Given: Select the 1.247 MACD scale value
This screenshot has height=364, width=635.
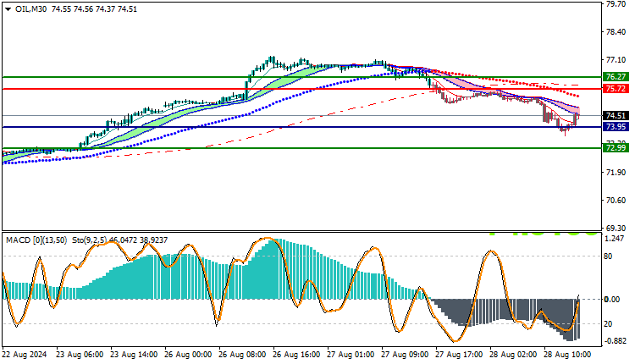Looking at the screenshot, I should click(x=614, y=239).
